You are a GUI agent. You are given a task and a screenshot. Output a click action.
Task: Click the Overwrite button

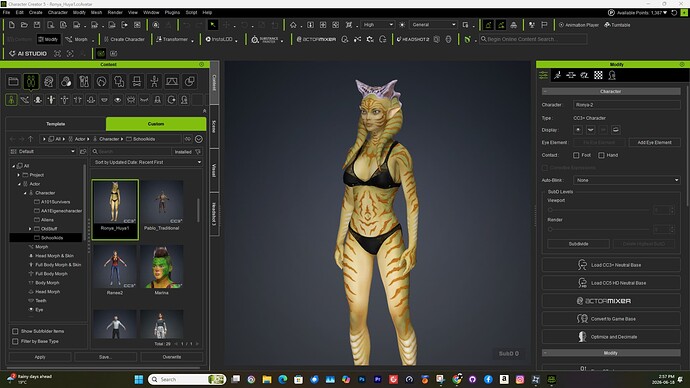(x=172, y=357)
